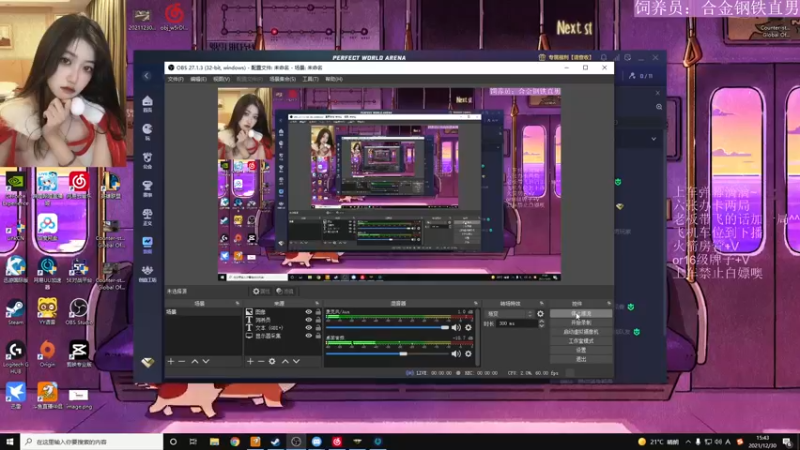This screenshot has height=450, width=800.
Task: Move source up in sources list
Action: pos(285,361)
